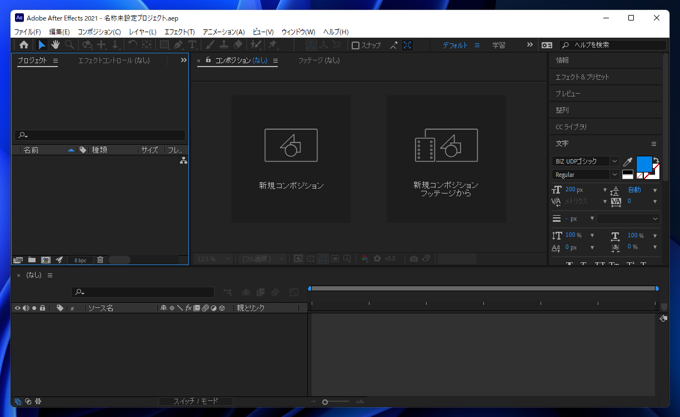Click 新規コンポジション フッテージから button

coord(446,159)
